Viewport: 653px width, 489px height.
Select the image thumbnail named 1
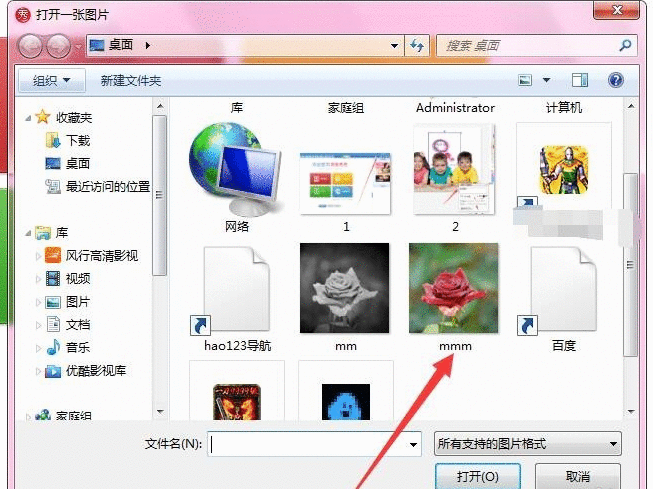pyautogui.click(x=345, y=183)
